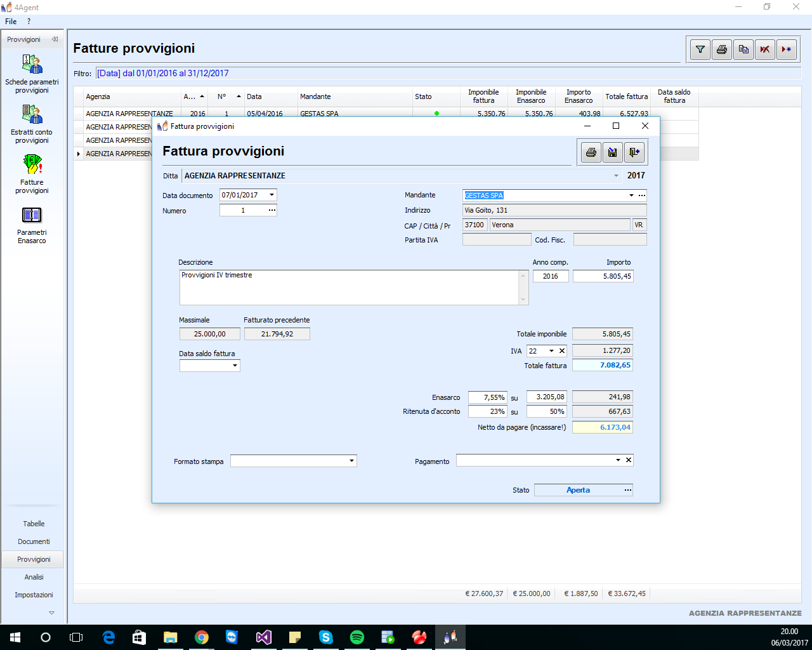The image size is (812, 650).
Task: Clear the Pagamento field X button
Action: point(629,460)
